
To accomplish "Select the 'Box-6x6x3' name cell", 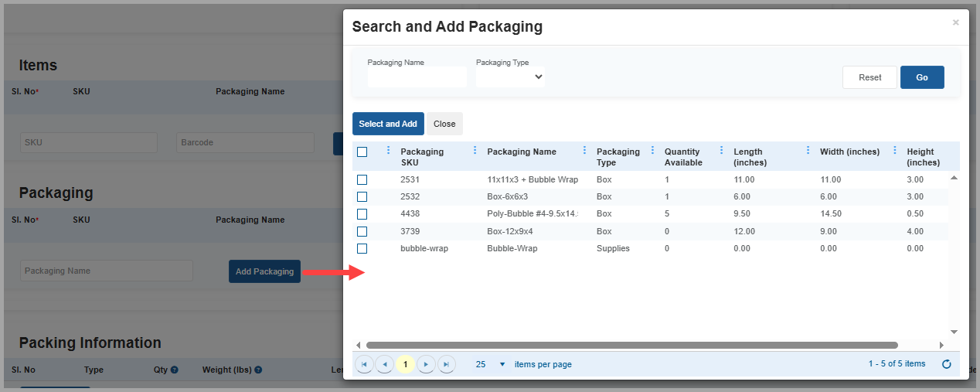I will click(x=508, y=196).
